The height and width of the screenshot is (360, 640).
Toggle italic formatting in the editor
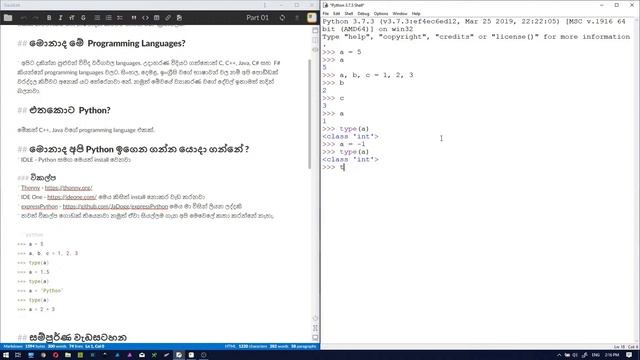[60, 18]
